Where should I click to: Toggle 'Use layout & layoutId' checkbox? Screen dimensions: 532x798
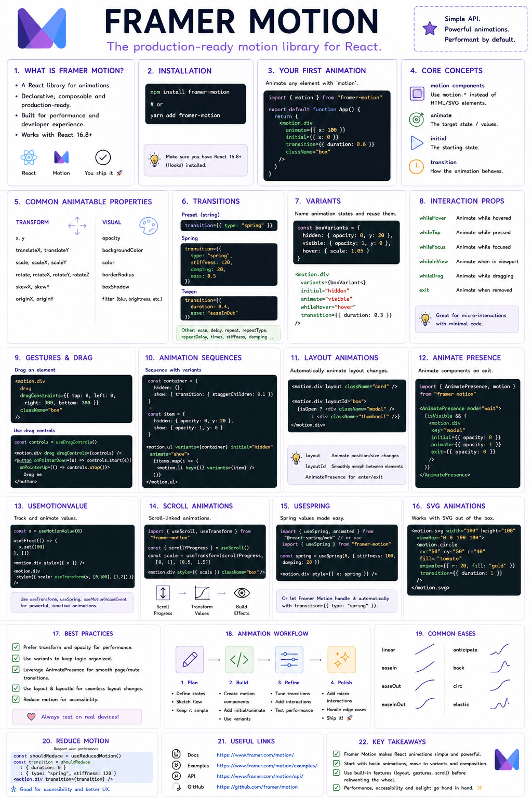point(16,688)
